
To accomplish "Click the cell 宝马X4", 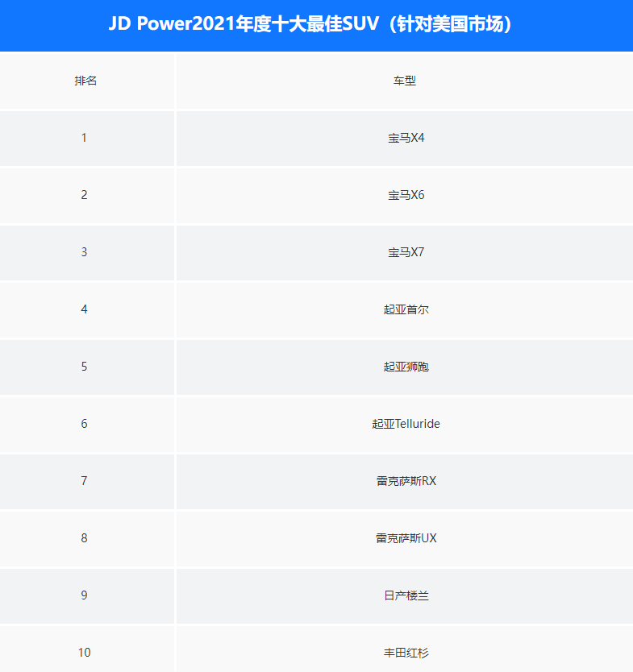I will pos(406,138).
